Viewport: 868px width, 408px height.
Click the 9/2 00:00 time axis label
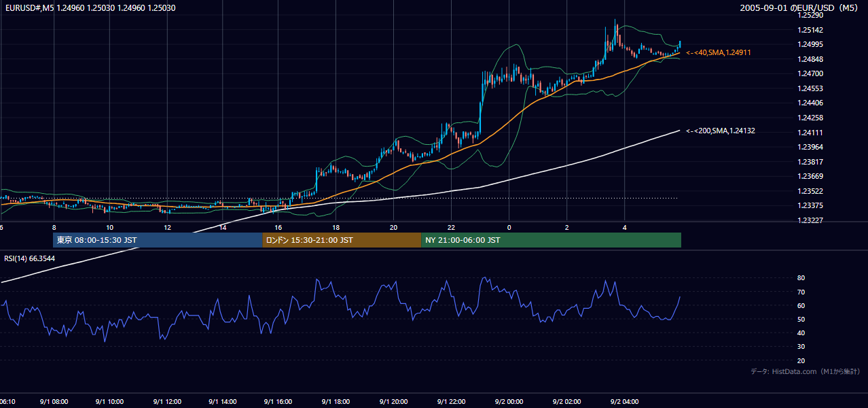pos(508,402)
